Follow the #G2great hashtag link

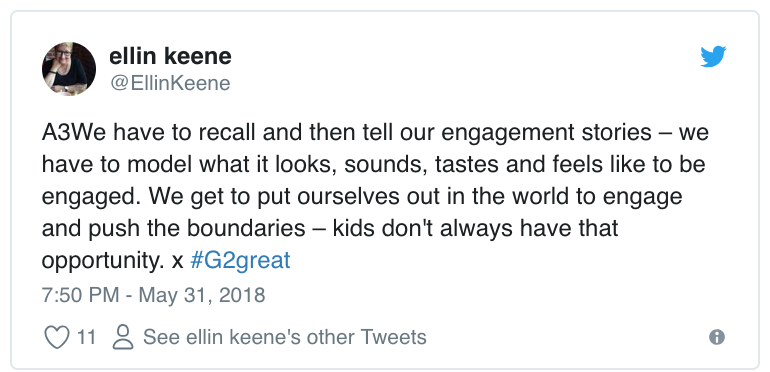coord(240,261)
